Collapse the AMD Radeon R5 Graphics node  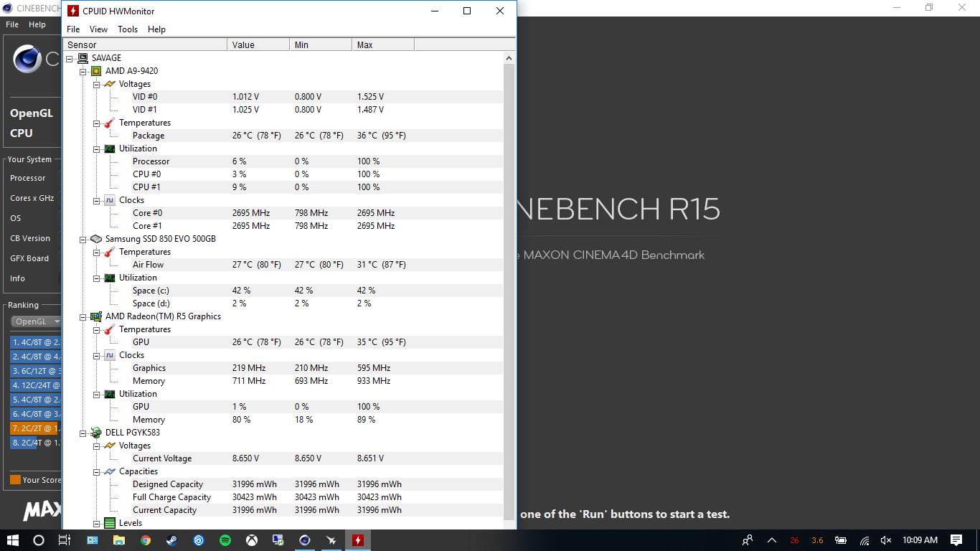click(83, 316)
